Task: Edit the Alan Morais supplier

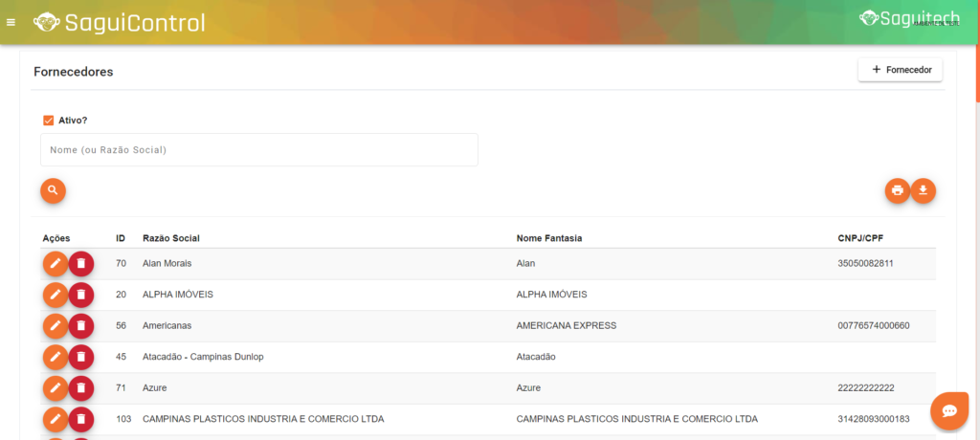Action: pyautogui.click(x=56, y=263)
